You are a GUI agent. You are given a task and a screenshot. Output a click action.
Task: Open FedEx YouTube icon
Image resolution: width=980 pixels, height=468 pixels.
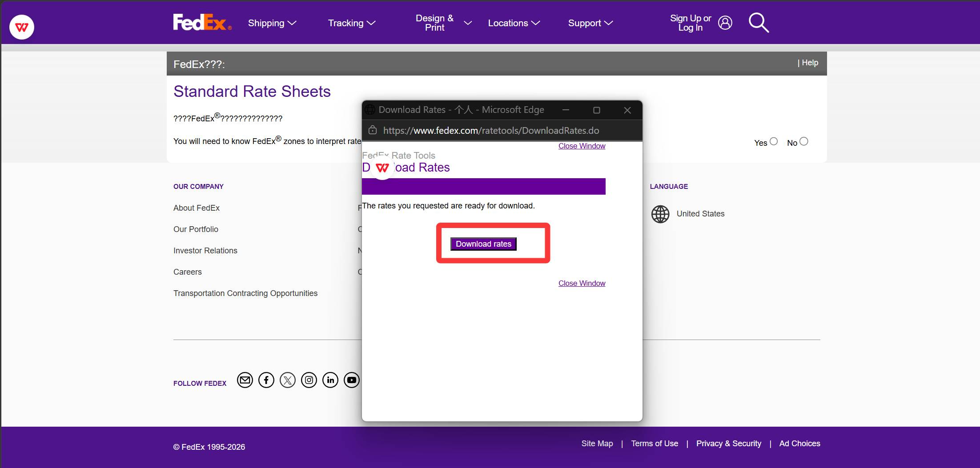pyautogui.click(x=352, y=380)
